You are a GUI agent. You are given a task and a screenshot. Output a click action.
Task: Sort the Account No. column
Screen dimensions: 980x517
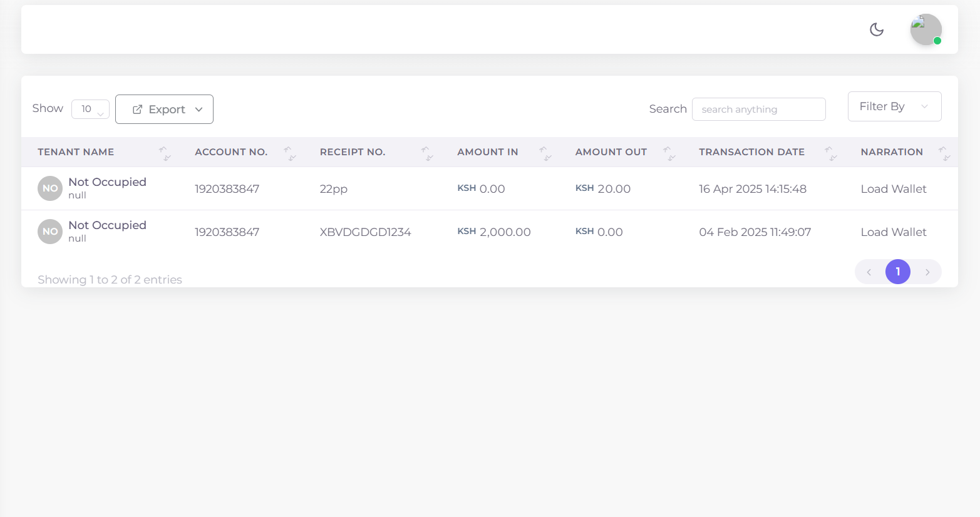pyautogui.click(x=290, y=153)
